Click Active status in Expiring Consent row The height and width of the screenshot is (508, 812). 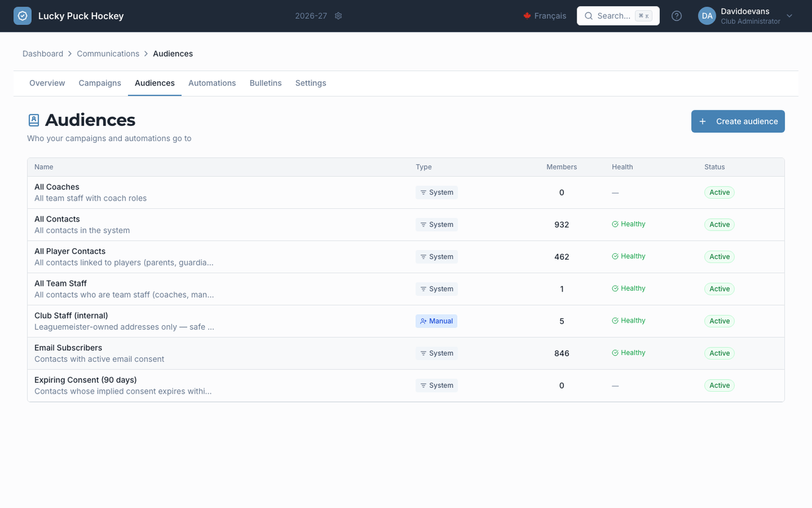pos(719,385)
